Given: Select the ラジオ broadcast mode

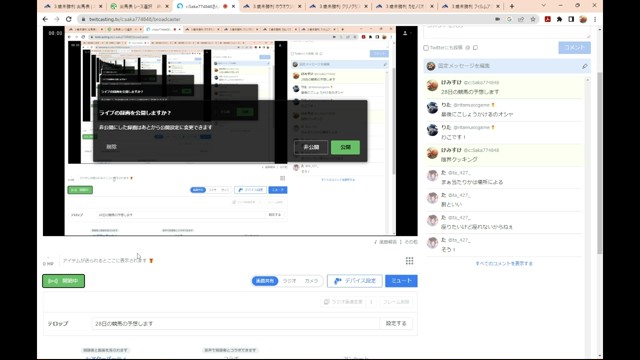Looking at the screenshot, I should tap(289, 281).
